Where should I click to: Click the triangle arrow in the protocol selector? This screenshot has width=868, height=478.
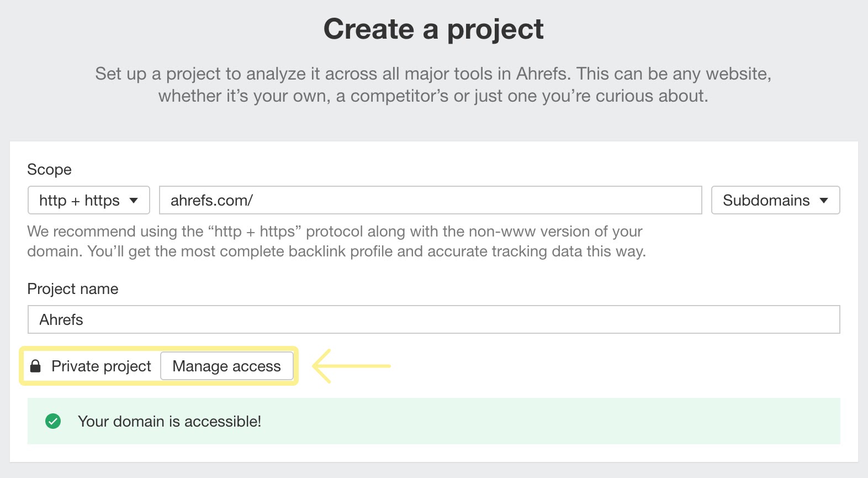pyautogui.click(x=134, y=201)
